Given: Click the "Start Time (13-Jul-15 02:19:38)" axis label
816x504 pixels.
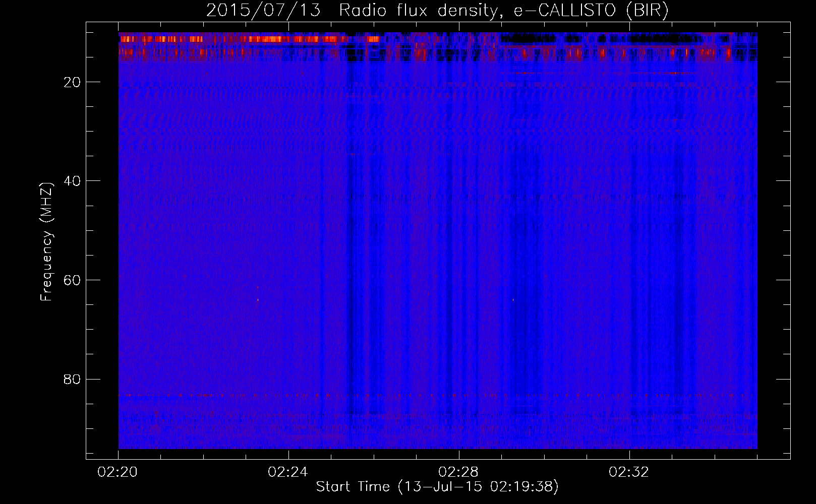Looking at the screenshot, I should [x=437, y=487].
